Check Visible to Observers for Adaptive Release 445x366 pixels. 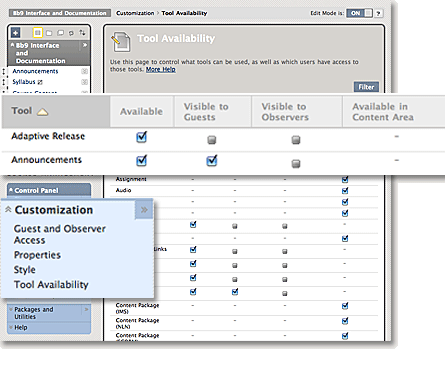(296, 140)
